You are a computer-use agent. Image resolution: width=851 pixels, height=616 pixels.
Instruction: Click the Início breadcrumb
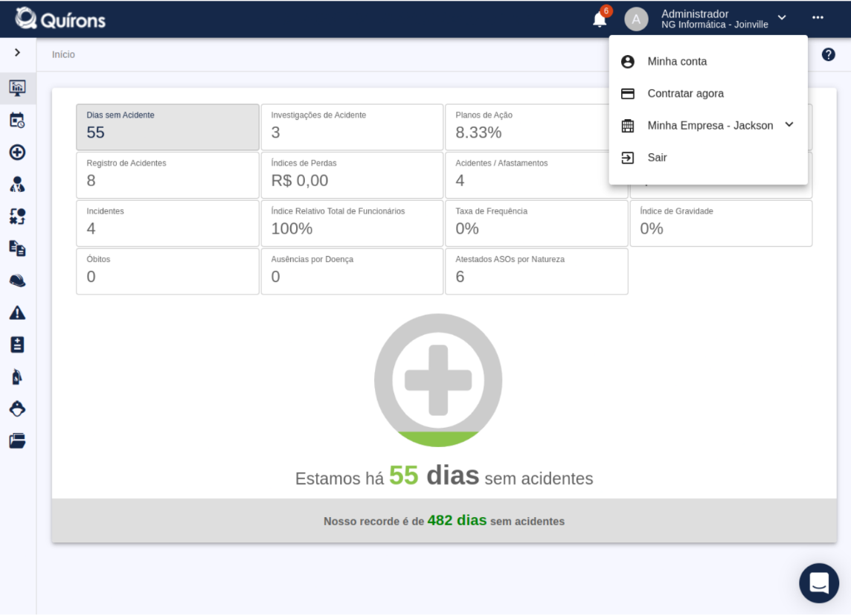click(63, 54)
